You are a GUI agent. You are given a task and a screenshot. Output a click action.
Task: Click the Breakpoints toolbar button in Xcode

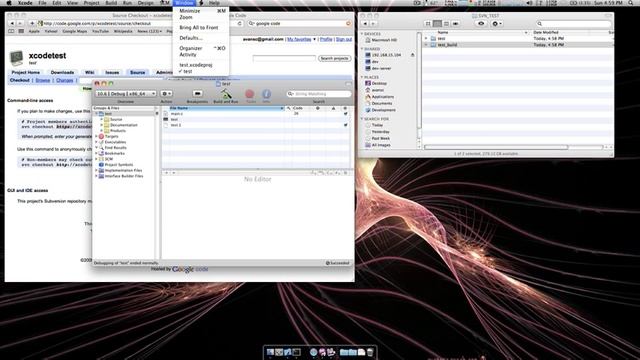tap(197, 93)
